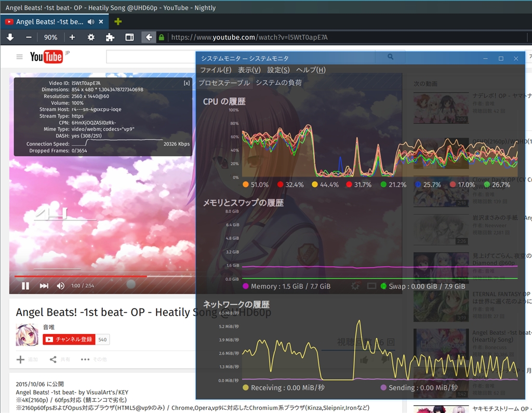Click the YouTube search magnifier button
Viewport: 532px width, 413px height.
pyautogui.click(x=390, y=57)
